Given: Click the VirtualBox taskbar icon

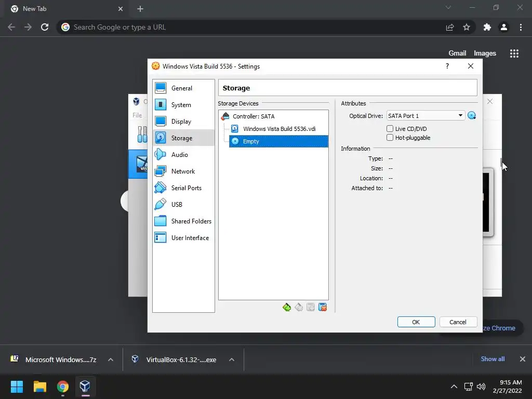Looking at the screenshot, I should (85, 387).
